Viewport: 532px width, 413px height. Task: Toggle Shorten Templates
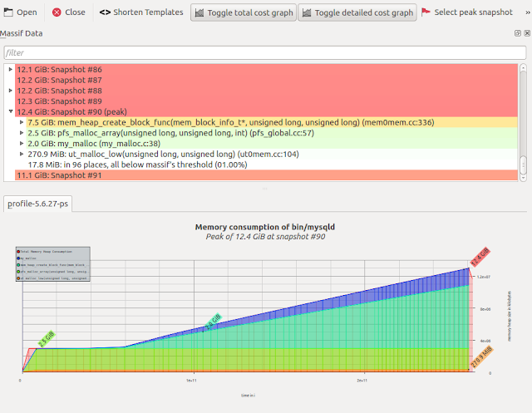point(141,12)
